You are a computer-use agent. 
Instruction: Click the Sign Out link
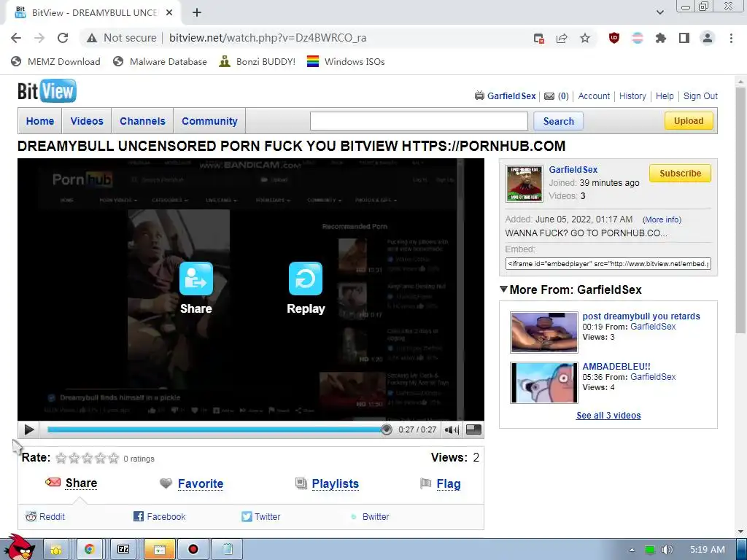pyautogui.click(x=700, y=96)
